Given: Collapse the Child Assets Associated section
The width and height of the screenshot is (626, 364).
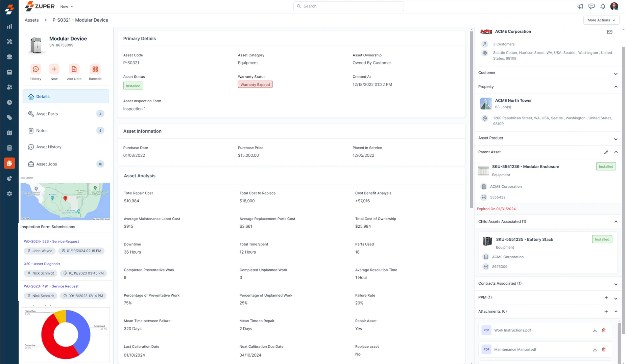Looking at the screenshot, I should [616, 222].
